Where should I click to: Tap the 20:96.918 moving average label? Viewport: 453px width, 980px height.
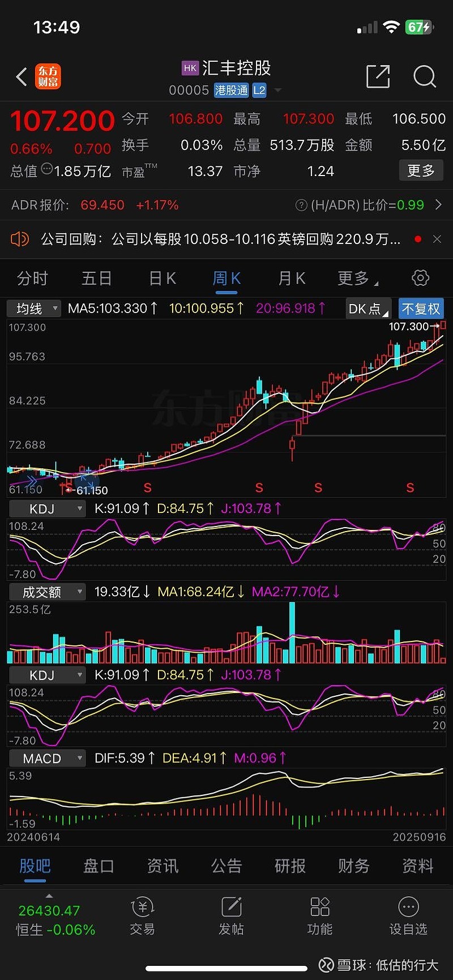pyautogui.click(x=290, y=309)
